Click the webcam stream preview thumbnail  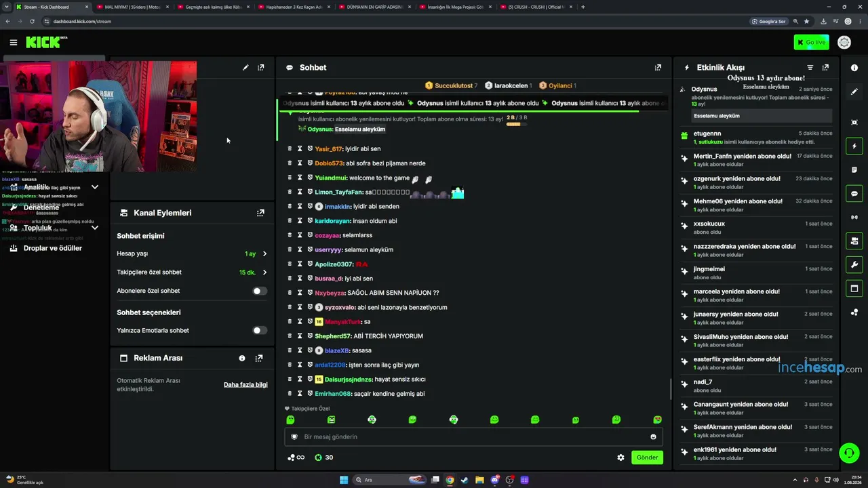tap(100, 116)
